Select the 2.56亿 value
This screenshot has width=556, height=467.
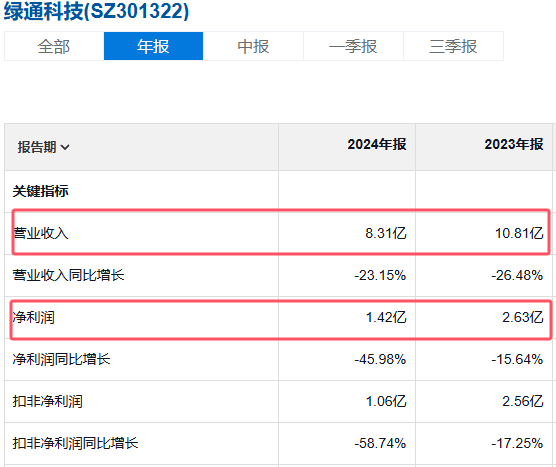pyautogui.click(x=523, y=401)
